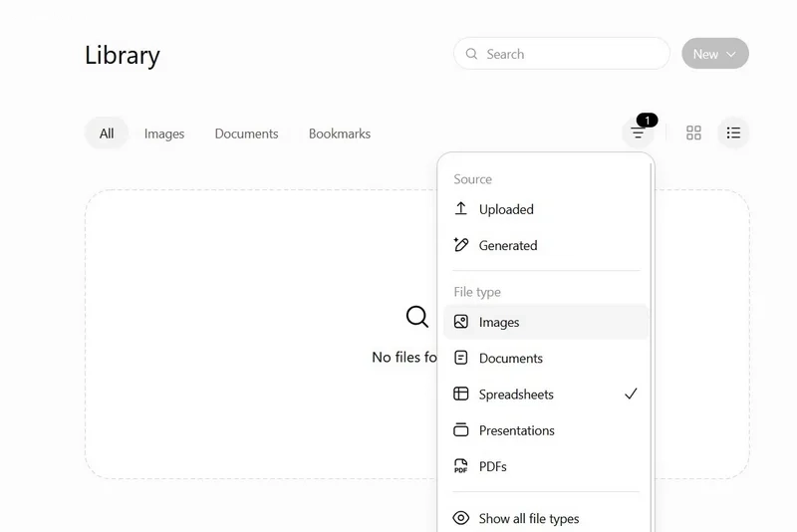Click the Images file type icon
Image resolution: width=797 pixels, height=532 pixels.
click(x=460, y=322)
